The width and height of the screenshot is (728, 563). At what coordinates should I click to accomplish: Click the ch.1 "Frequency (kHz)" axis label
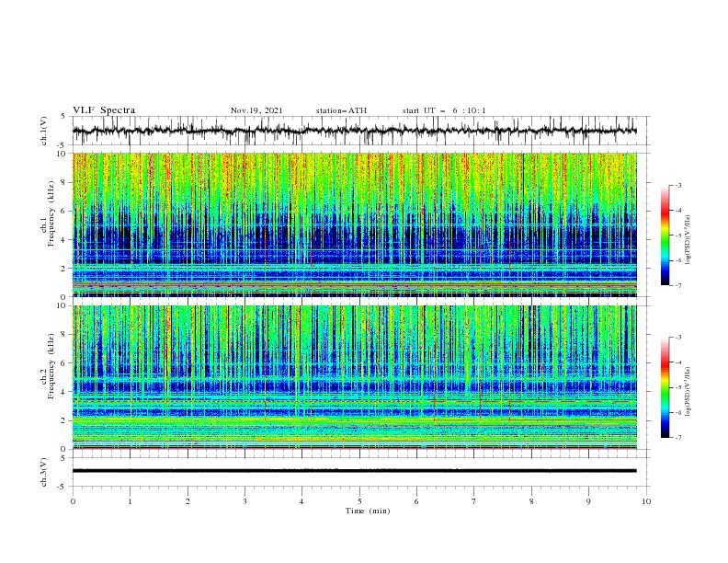pyautogui.click(x=51, y=214)
